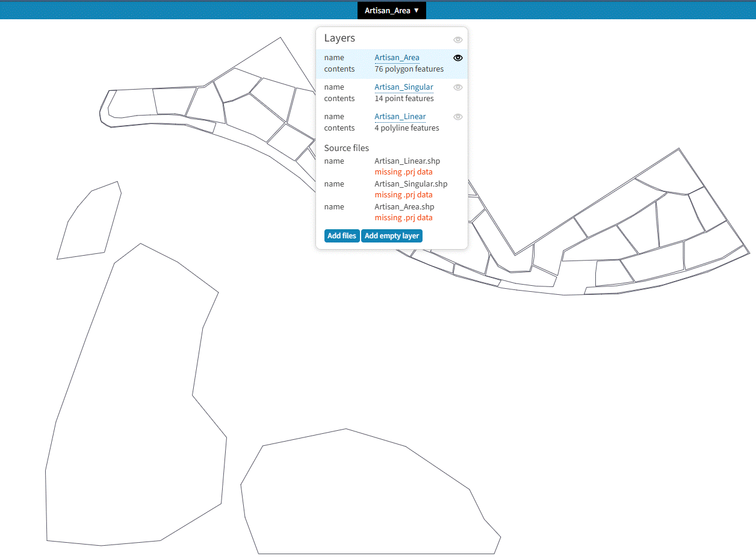The width and height of the screenshot is (756, 559).
Task: Click the Layers panel title
Action: tap(339, 38)
